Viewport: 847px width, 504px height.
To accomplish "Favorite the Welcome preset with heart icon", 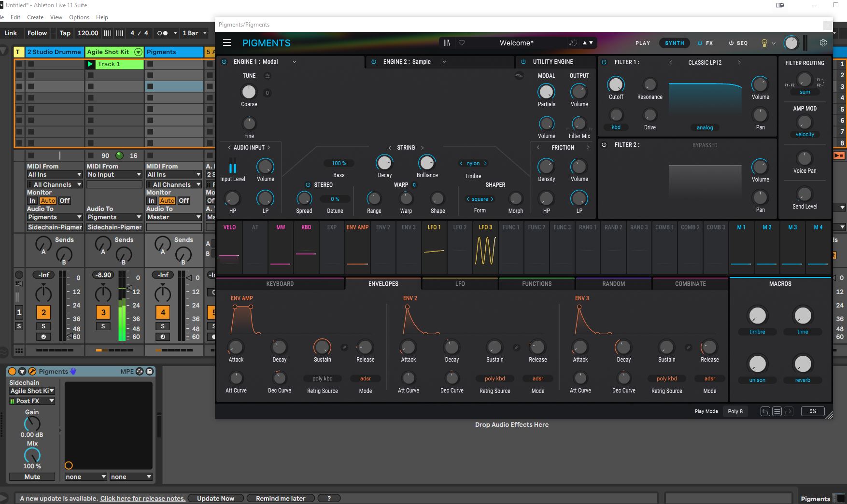I will pos(462,42).
